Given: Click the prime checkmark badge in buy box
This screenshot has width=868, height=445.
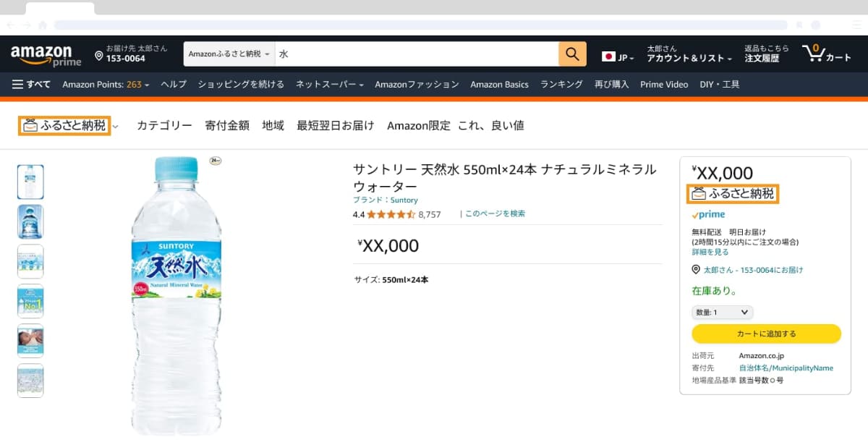Looking at the screenshot, I should coord(707,214).
